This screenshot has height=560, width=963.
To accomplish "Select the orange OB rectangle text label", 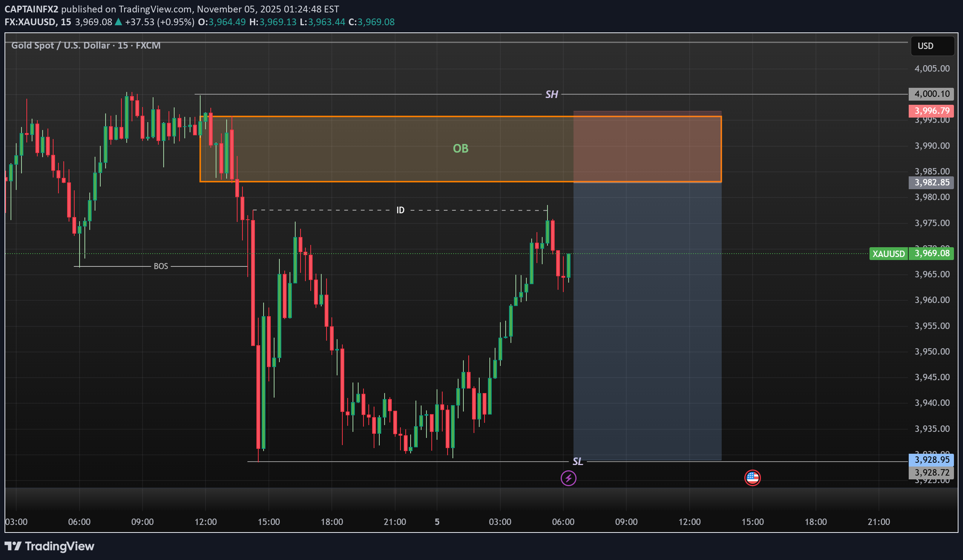I will (460, 148).
